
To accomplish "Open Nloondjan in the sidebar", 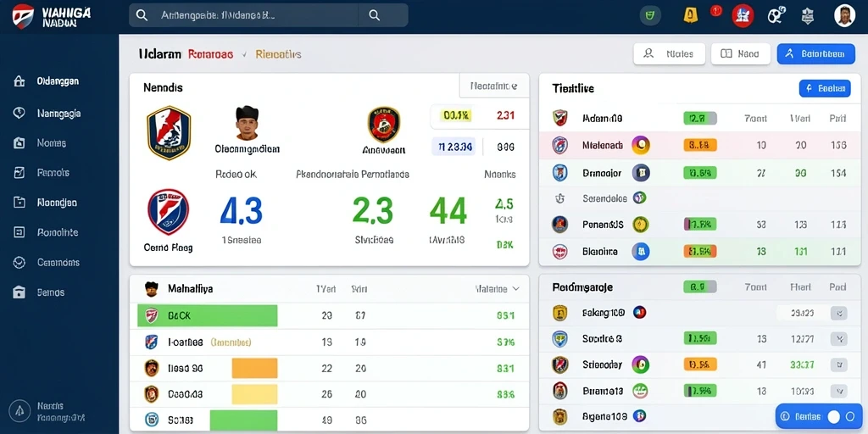I will [x=57, y=203].
